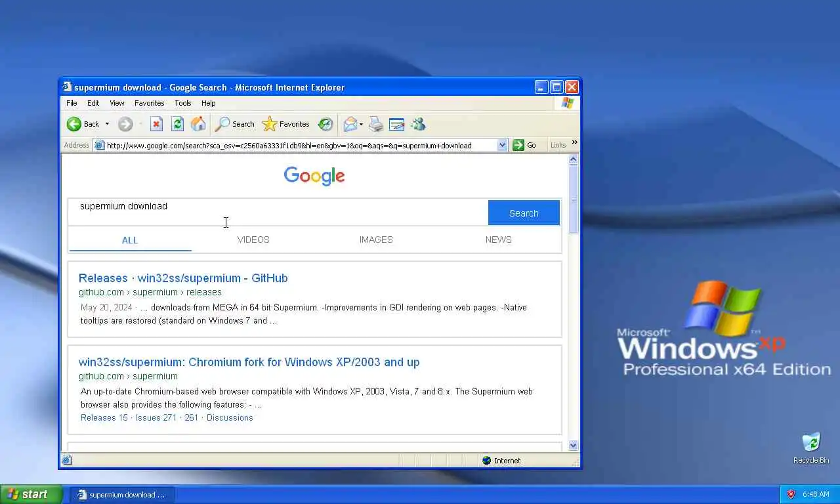Click the red security shield tray icon
The height and width of the screenshot is (504, 840).
point(791,494)
